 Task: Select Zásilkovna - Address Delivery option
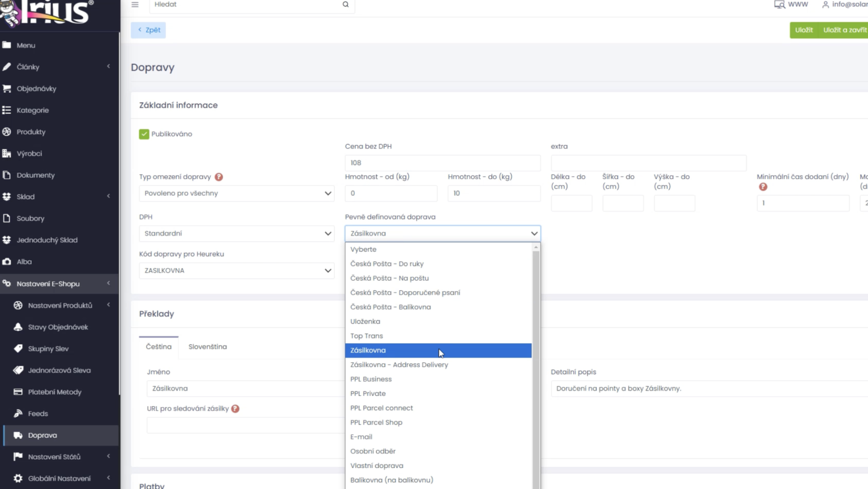[438, 365]
